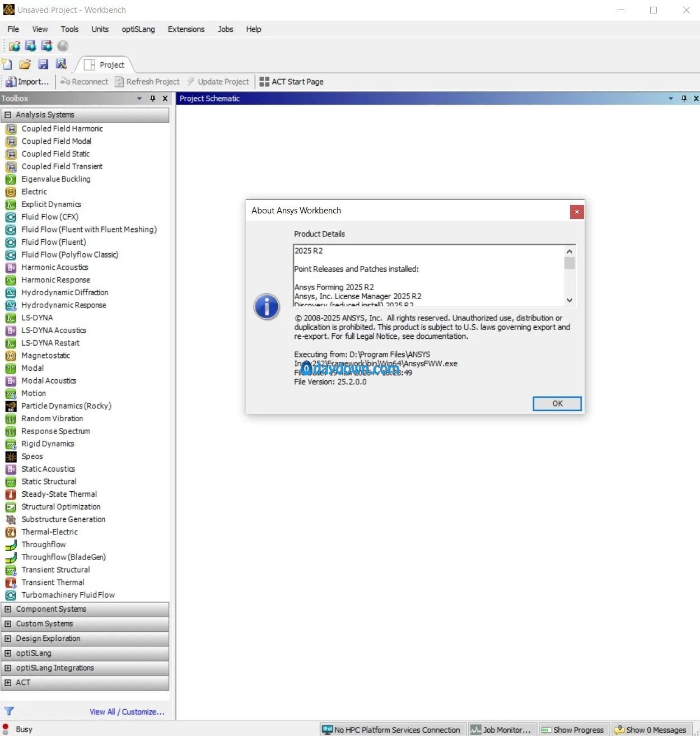Pin the Toolbox panel
This screenshot has height=736, width=700.
[152, 99]
